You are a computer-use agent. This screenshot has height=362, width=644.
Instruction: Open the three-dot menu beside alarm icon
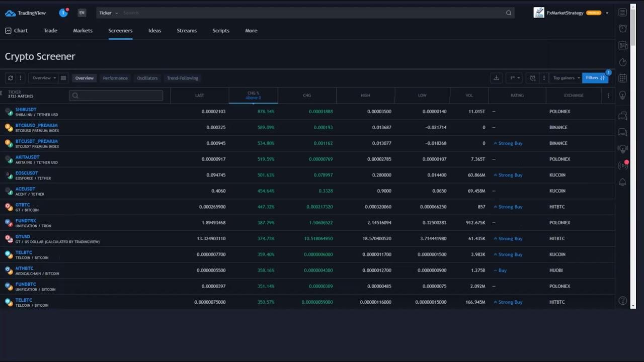coord(544,78)
